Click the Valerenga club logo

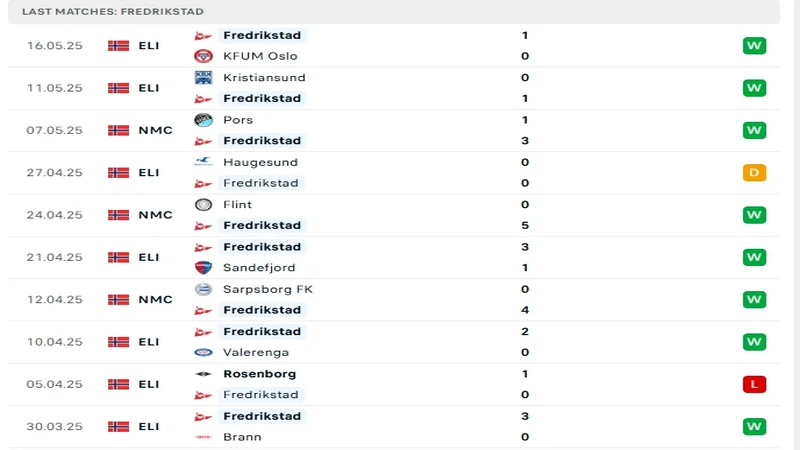(203, 352)
